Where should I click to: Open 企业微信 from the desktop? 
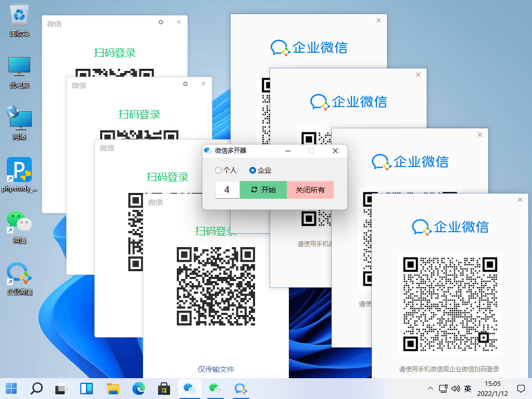tap(19, 274)
